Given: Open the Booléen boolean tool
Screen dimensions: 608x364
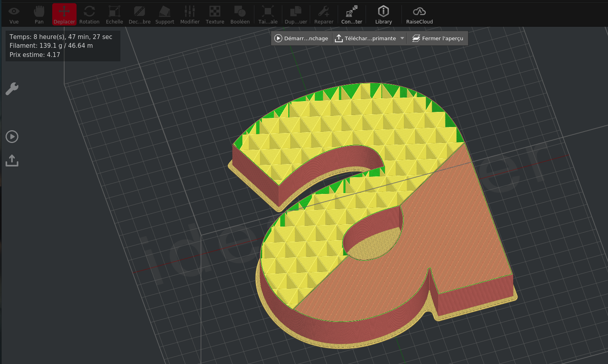Looking at the screenshot, I should pos(240,15).
